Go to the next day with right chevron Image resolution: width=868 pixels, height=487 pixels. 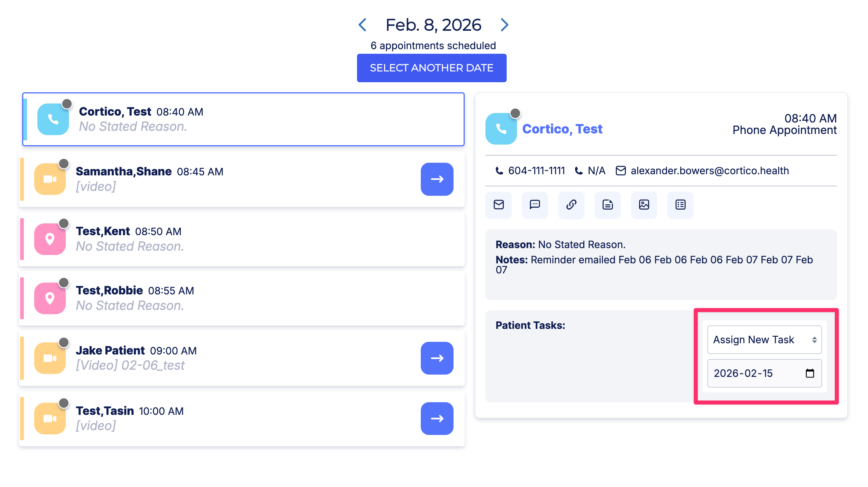pyautogui.click(x=504, y=25)
